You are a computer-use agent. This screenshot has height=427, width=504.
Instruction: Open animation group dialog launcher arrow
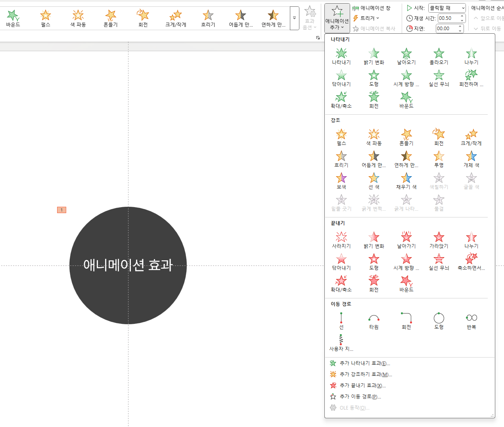[318, 38]
